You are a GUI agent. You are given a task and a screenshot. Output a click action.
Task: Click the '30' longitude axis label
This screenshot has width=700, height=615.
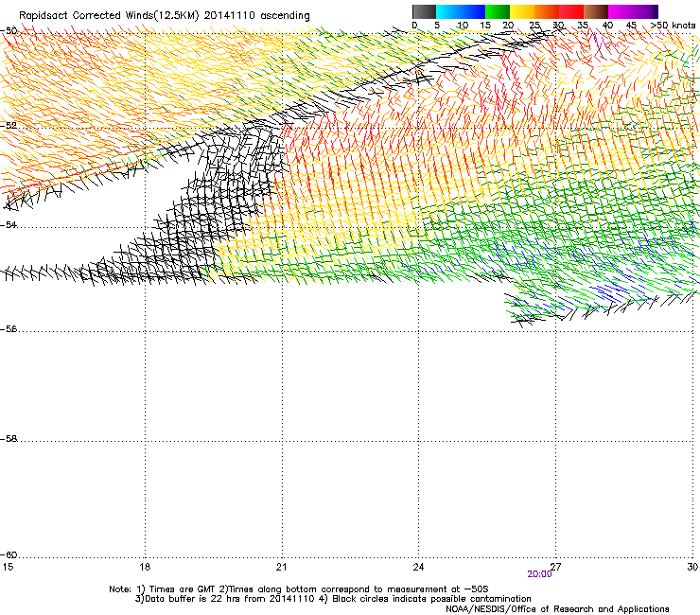[692, 567]
